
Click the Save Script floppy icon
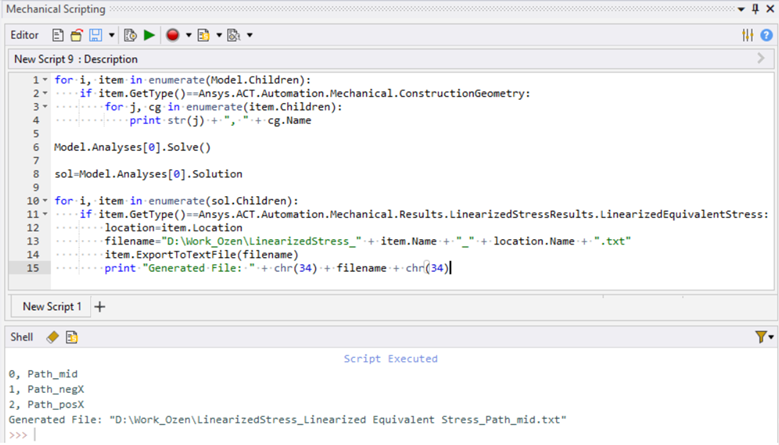click(95, 35)
